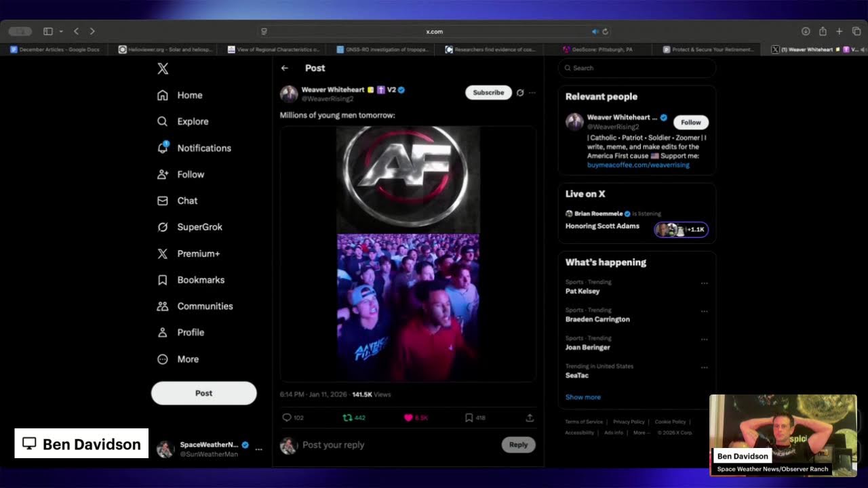Viewport: 868px width, 488px height.
Task: Click the Grok icon beside Subscribe
Action: (x=520, y=93)
